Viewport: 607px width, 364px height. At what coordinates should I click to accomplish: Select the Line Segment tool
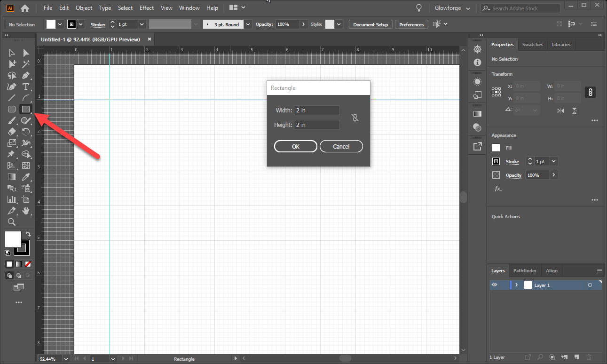click(x=12, y=98)
